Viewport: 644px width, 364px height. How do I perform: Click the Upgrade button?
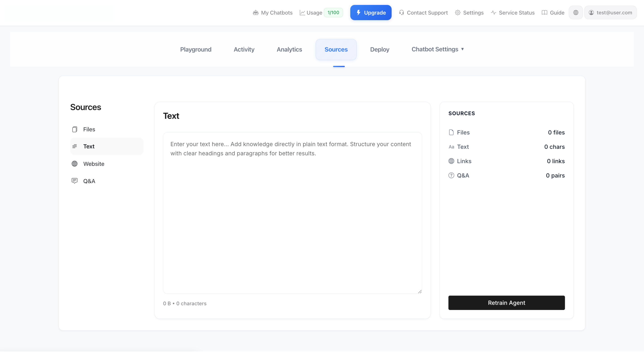point(371,13)
